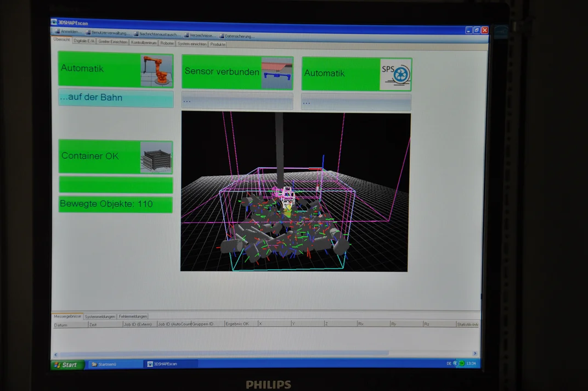Click the Rx column header
The width and height of the screenshot is (588, 391).
[374, 323]
